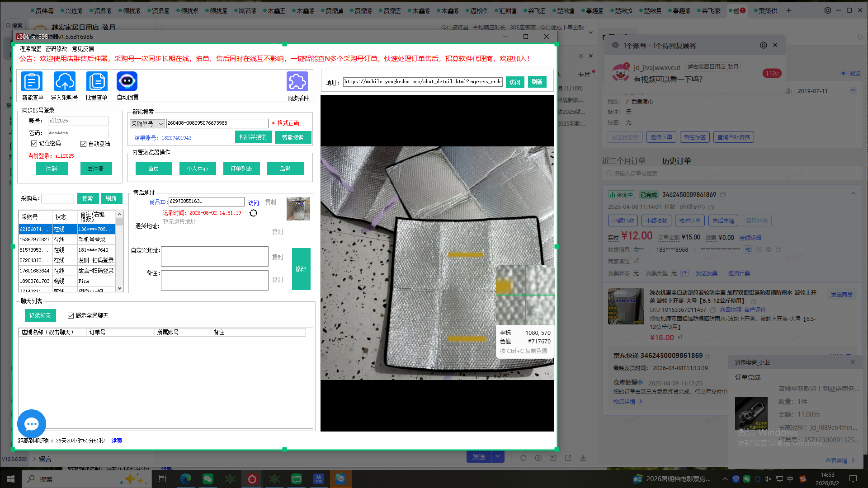Click the 注销 logout button

tap(52, 169)
